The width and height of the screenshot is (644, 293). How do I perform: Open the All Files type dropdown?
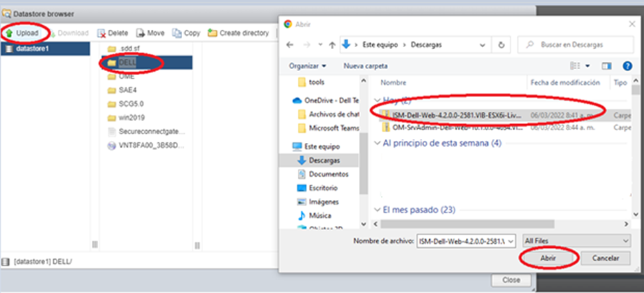click(576, 241)
